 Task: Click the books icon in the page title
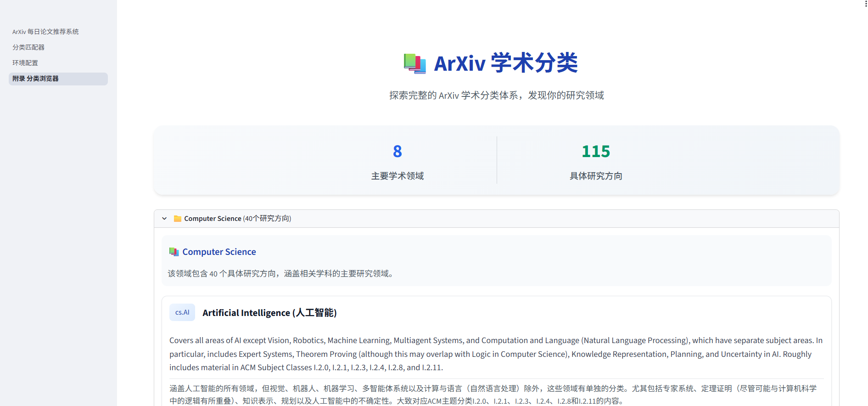tap(415, 63)
